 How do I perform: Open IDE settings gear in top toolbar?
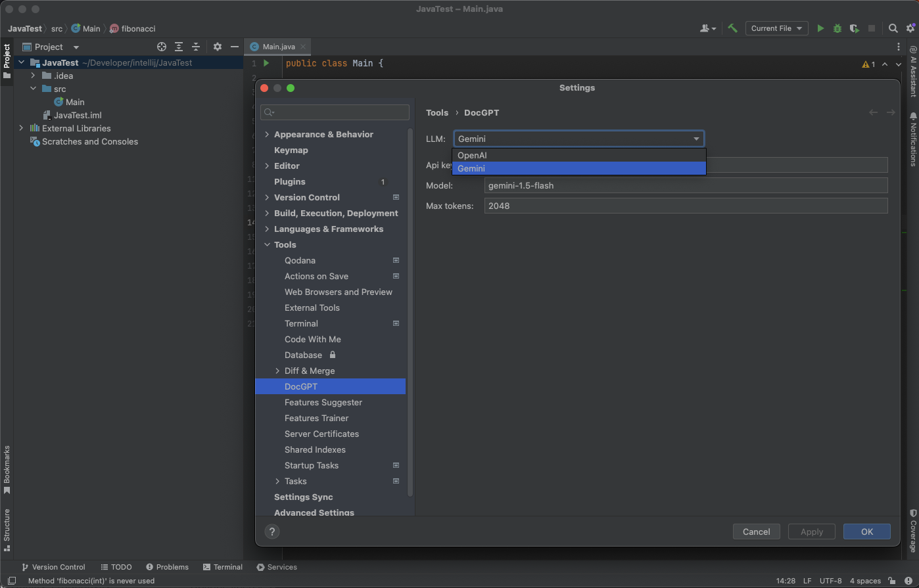tap(910, 28)
